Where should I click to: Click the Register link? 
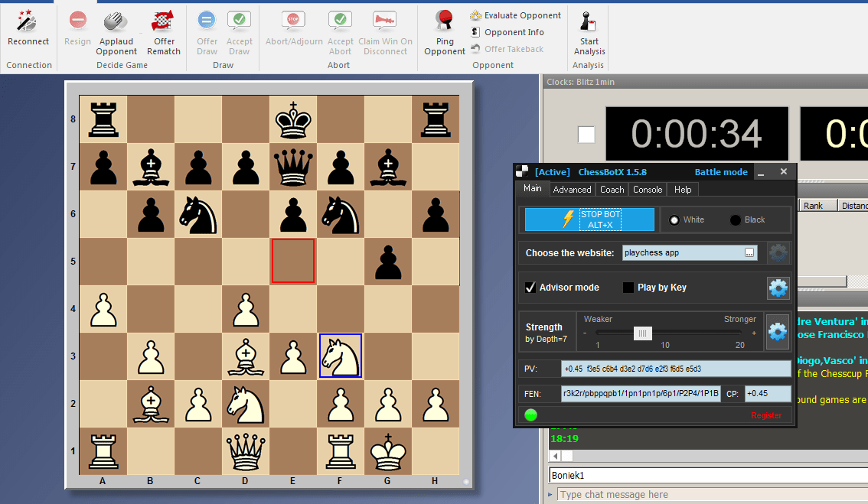[767, 415]
